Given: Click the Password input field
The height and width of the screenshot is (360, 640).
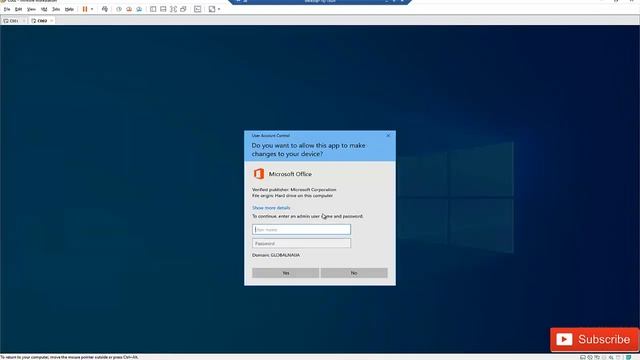Looking at the screenshot, I should (301, 243).
